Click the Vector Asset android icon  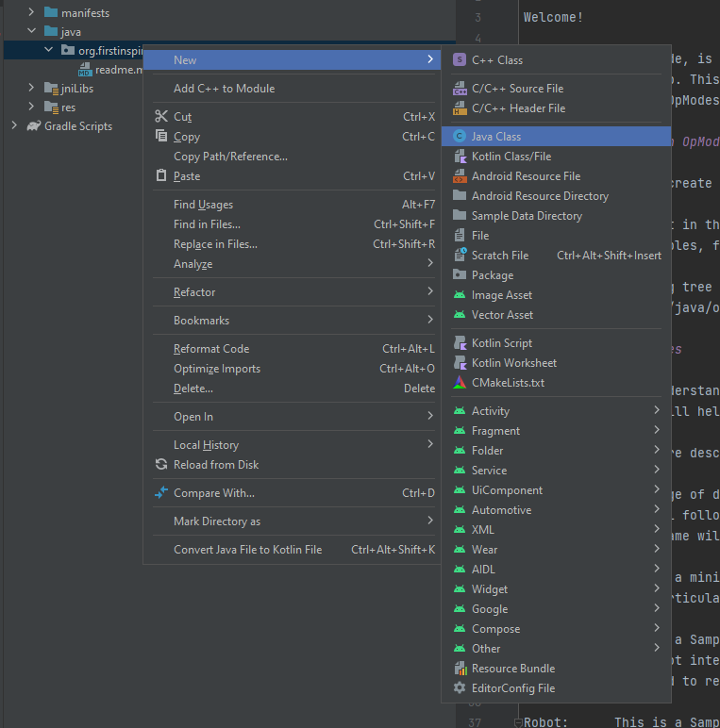pos(460,315)
